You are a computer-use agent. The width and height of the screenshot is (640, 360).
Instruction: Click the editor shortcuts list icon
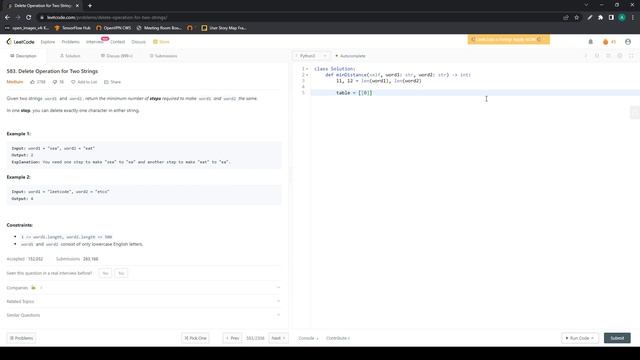point(608,56)
